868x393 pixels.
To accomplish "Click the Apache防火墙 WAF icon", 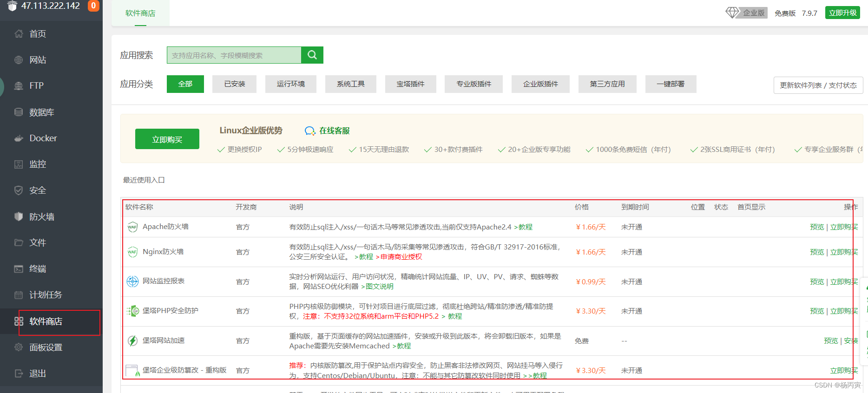I will tap(132, 227).
